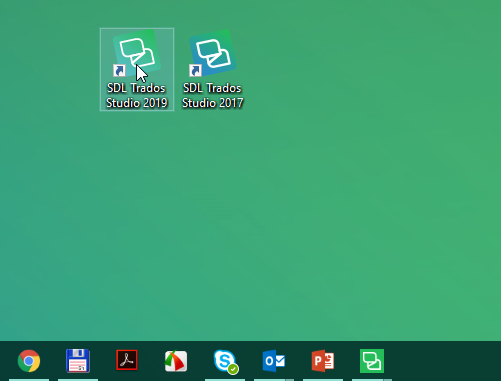
Task: Open Adobe Acrobat from the taskbar
Action: coord(127,360)
